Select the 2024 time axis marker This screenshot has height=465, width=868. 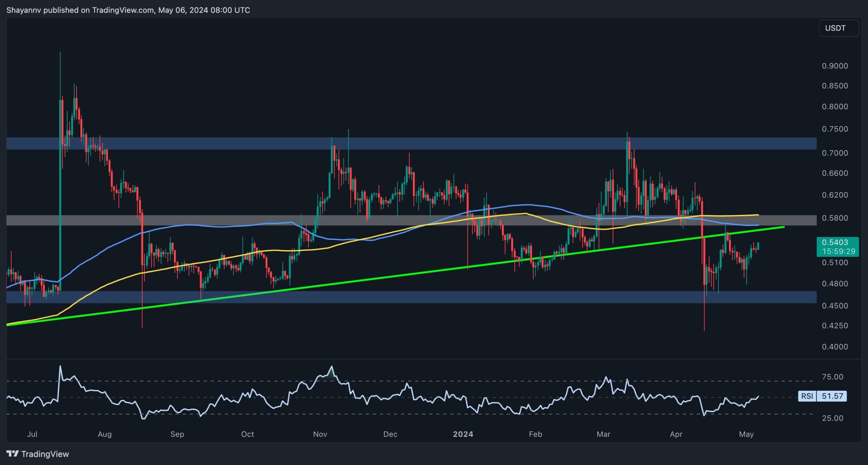[x=463, y=434]
